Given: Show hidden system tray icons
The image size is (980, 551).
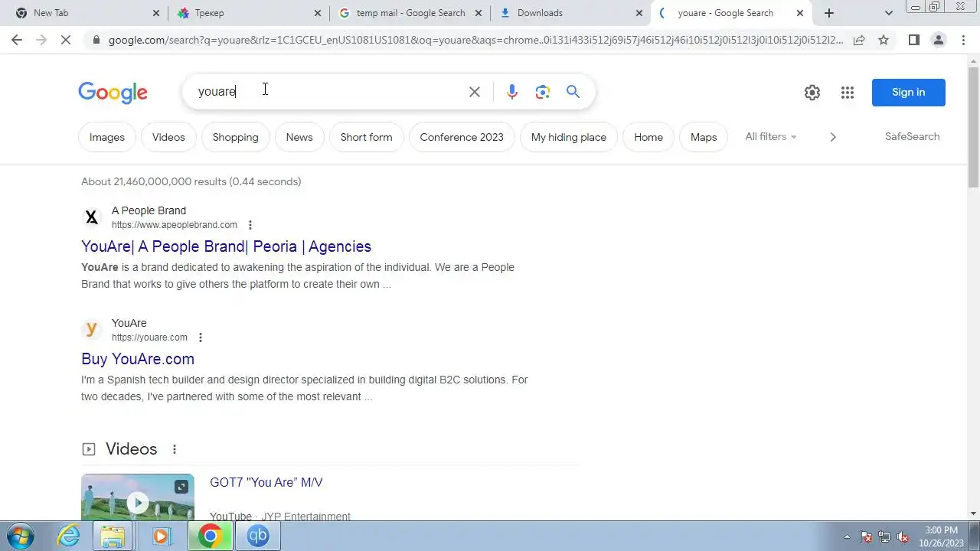Looking at the screenshot, I should [x=847, y=536].
